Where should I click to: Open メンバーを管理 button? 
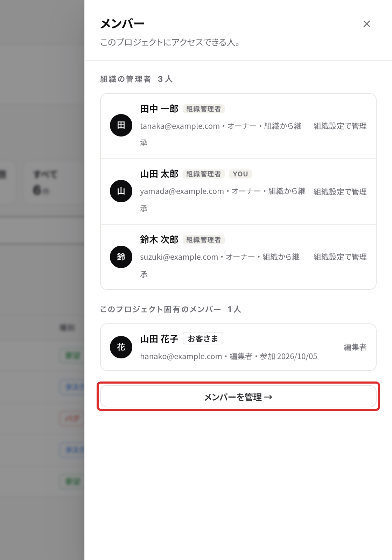(238, 397)
